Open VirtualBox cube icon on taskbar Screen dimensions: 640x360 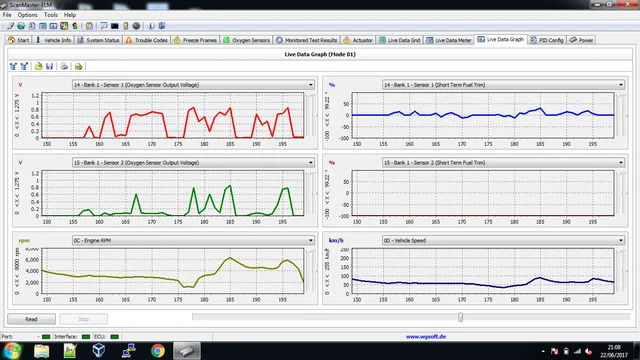tap(98, 351)
